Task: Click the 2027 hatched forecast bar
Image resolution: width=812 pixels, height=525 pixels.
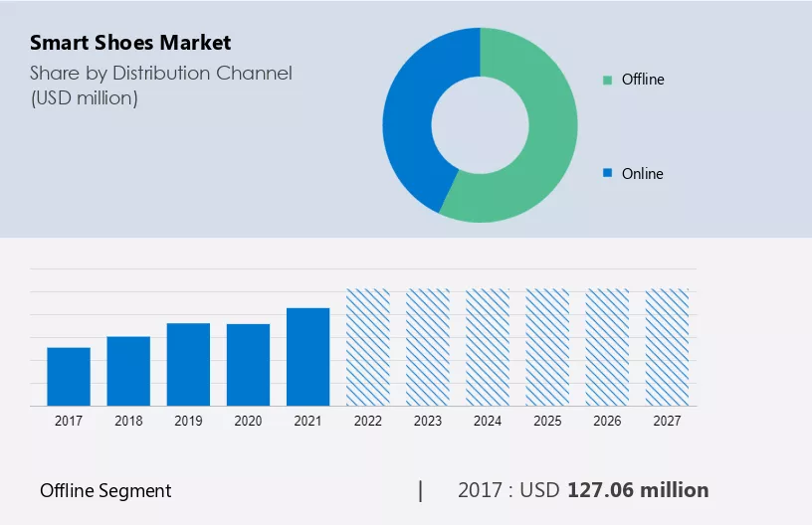Action: point(667,348)
